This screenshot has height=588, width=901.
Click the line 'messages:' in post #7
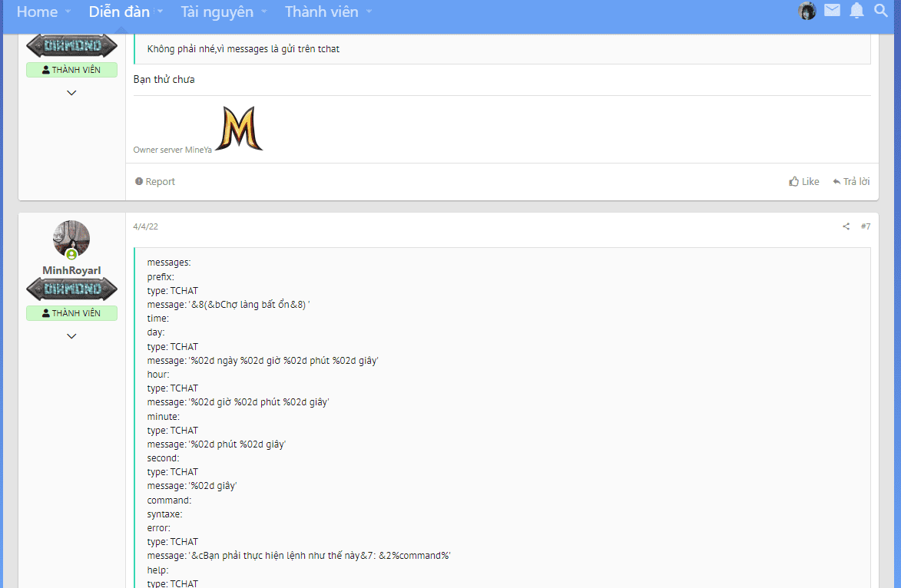click(x=169, y=263)
